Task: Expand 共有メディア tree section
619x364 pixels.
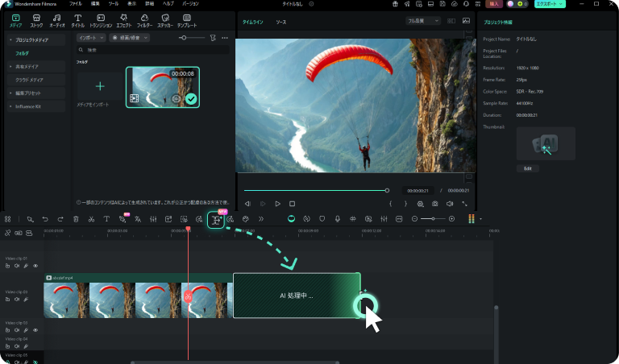Action: pos(10,67)
